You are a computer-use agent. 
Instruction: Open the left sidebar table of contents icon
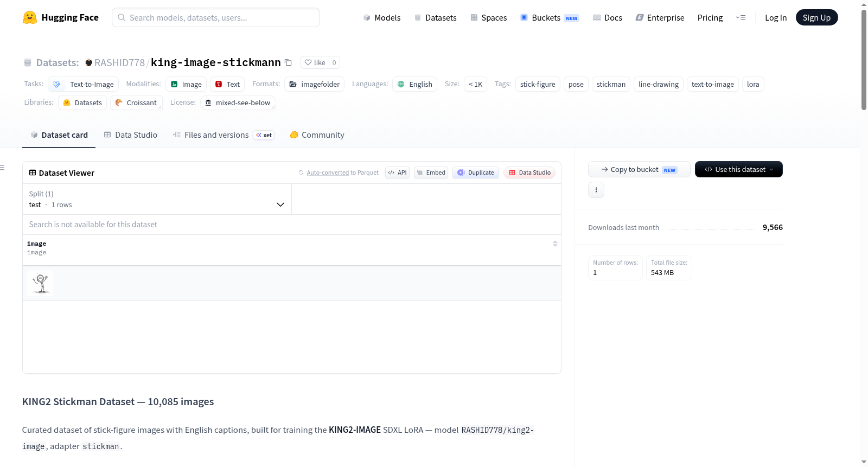point(3,168)
